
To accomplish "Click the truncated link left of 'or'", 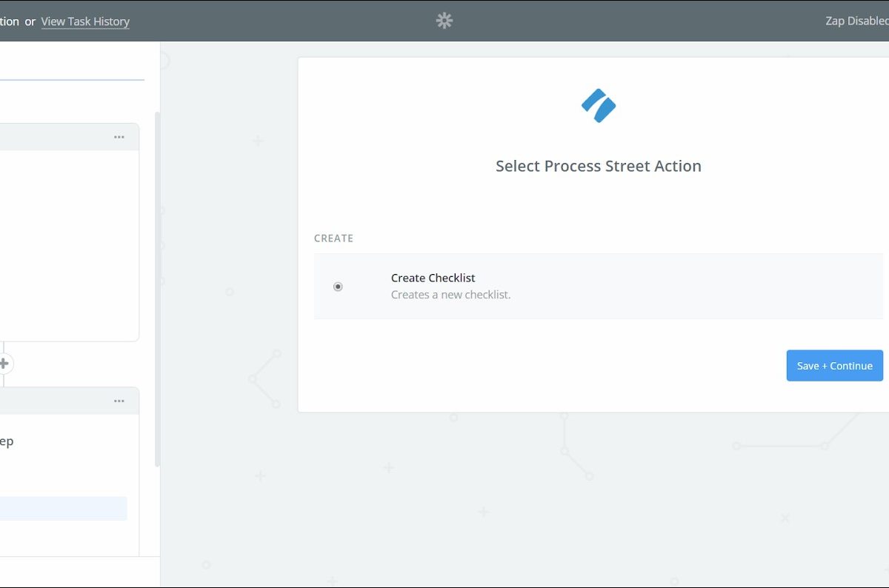I will (x=9, y=21).
